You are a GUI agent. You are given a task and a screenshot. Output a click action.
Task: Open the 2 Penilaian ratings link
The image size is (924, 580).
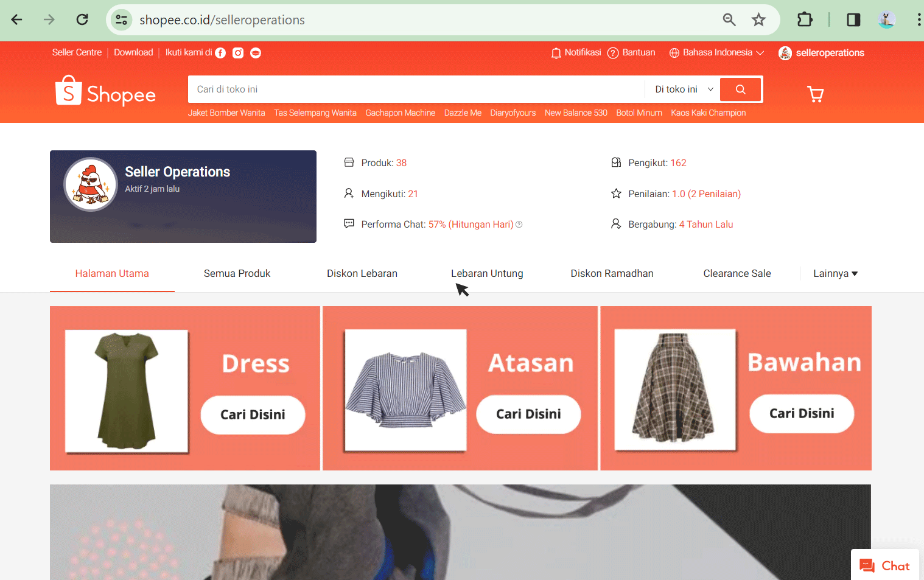pos(713,194)
